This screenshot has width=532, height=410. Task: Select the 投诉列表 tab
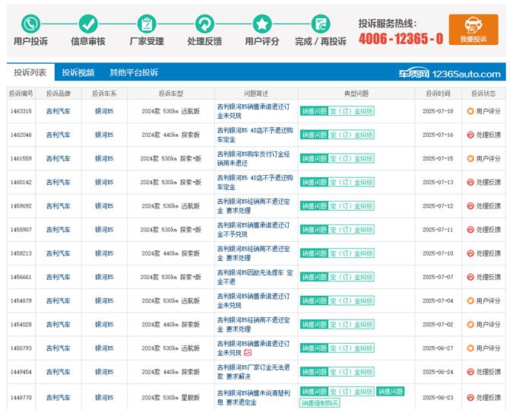(x=30, y=73)
